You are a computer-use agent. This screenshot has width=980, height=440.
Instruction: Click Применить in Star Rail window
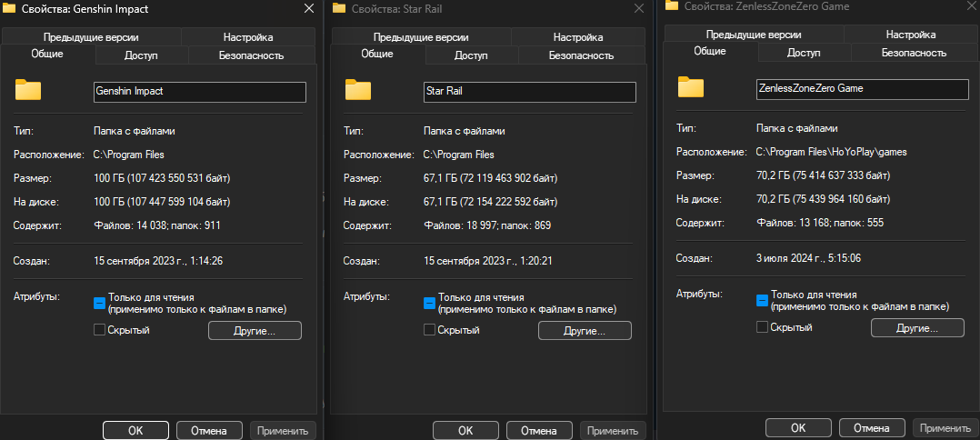[613, 431]
